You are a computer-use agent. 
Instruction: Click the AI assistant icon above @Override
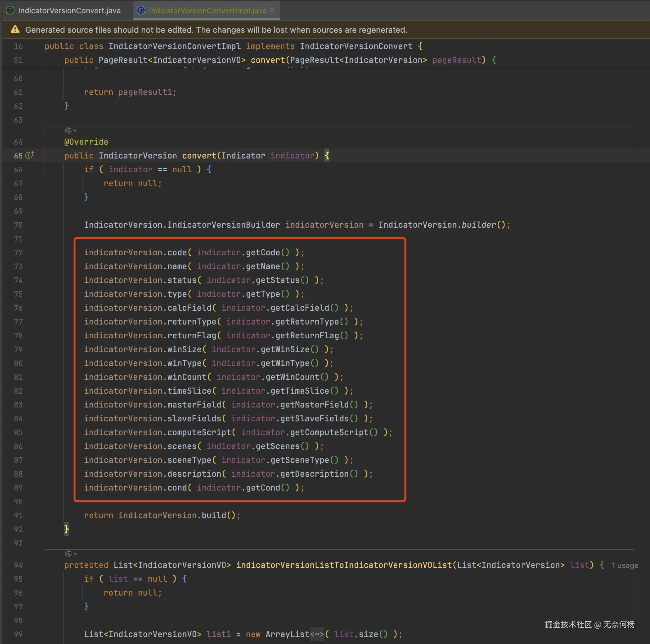[x=68, y=130]
